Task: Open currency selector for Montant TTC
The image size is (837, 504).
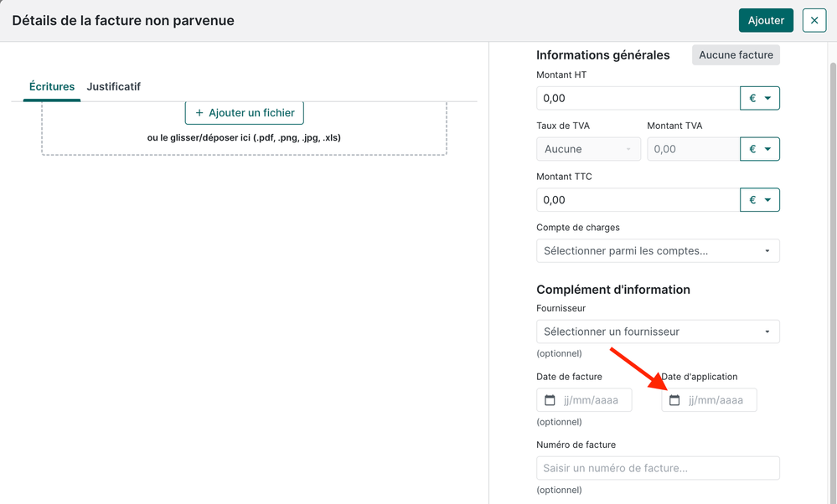Action: [760, 200]
